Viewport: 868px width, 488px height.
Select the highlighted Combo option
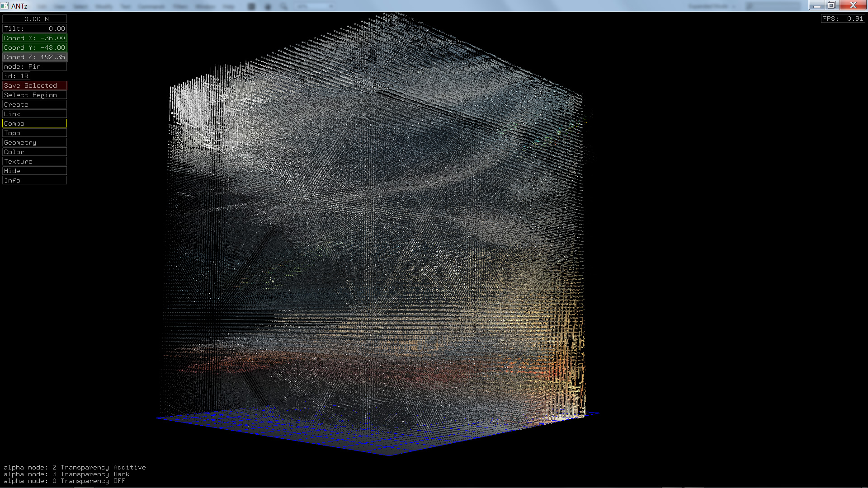tap(34, 123)
